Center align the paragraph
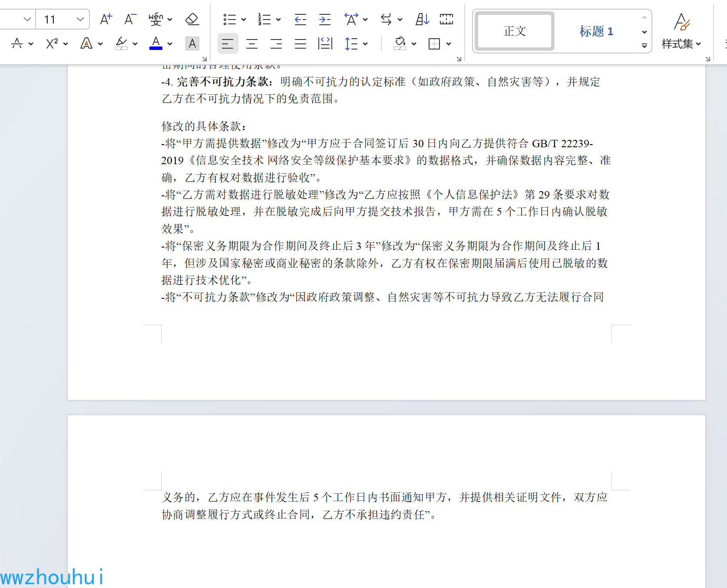Image resolution: width=727 pixels, height=588 pixels. [x=252, y=43]
